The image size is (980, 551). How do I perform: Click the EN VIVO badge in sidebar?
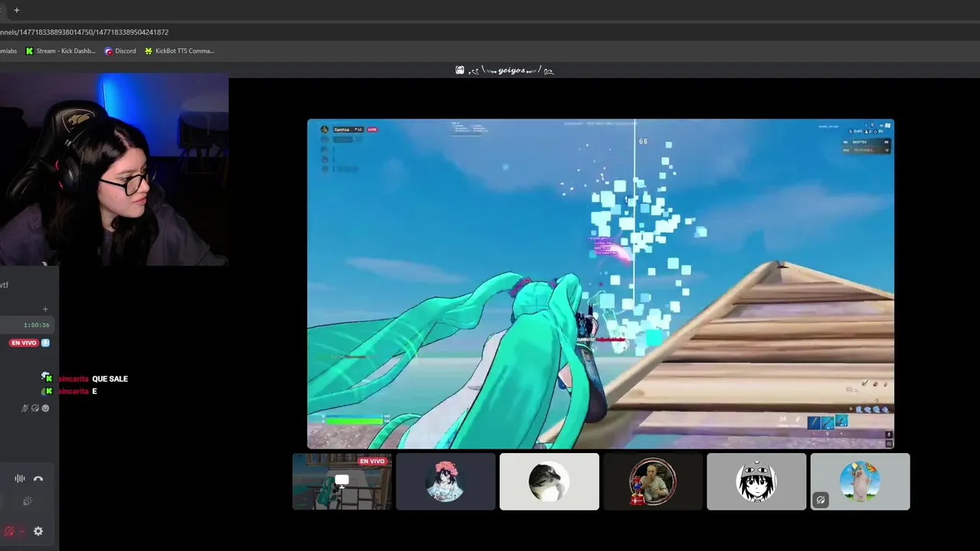[x=24, y=343]
